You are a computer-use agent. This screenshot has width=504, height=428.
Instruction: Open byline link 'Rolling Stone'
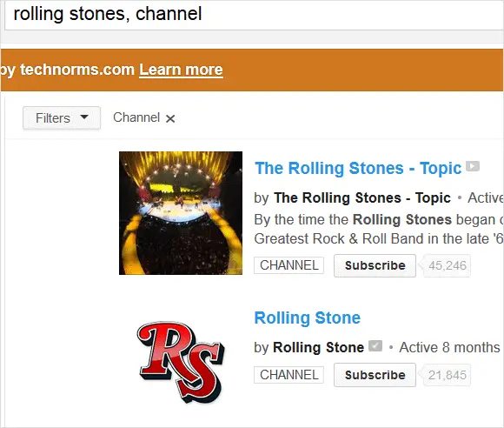318,348
